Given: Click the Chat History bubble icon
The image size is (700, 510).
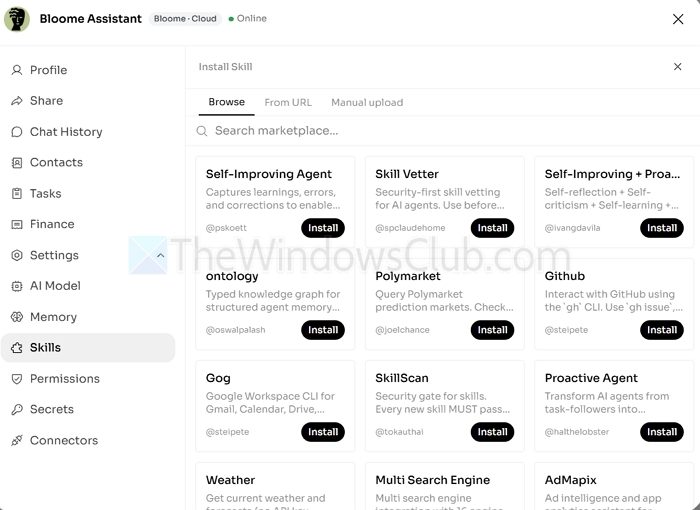Looking at the screenshot, I should [x=17, y=132].
